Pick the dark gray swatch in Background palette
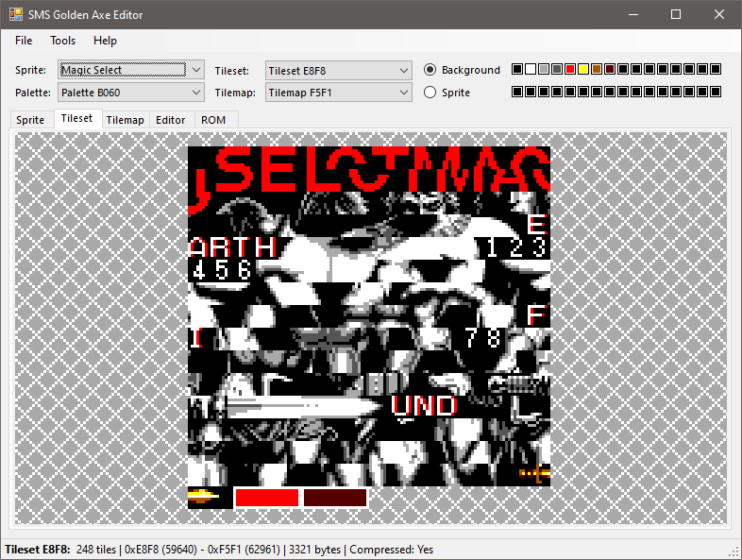Image resolution: width=742 pixels, height=560 pixels. 557,69
